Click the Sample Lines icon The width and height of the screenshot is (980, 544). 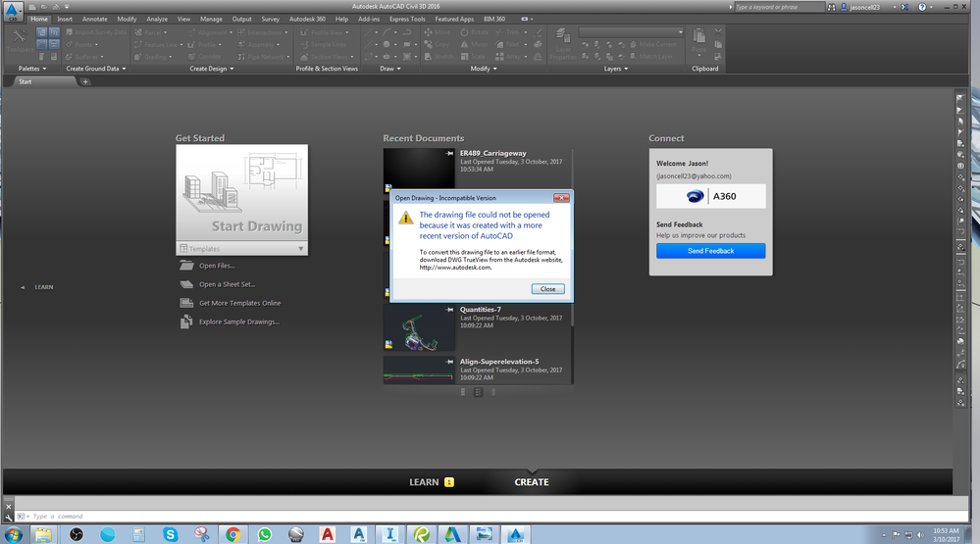304,44
